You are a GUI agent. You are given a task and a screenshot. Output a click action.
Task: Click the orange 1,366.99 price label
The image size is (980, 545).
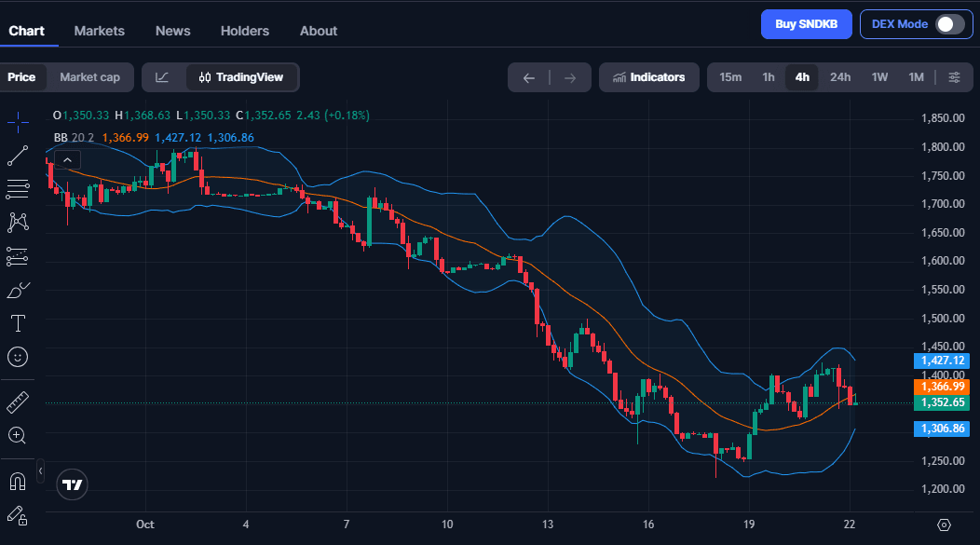tap(942, 387)
